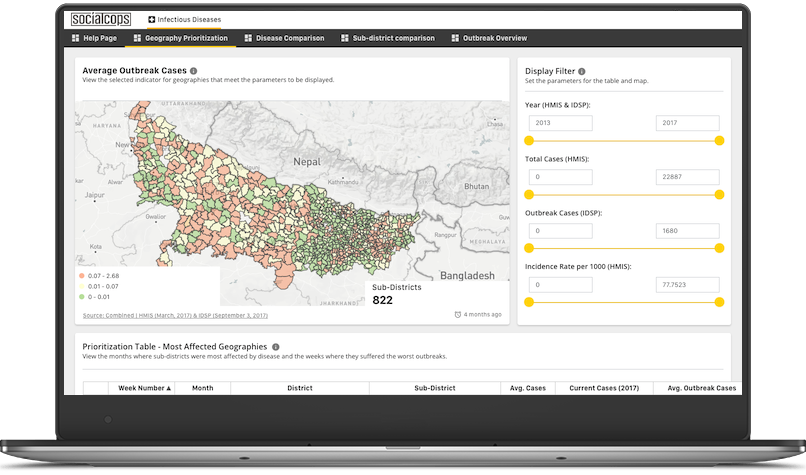Click the grid icon next to Outbreak Overview
806x475 pixels.
455,38
